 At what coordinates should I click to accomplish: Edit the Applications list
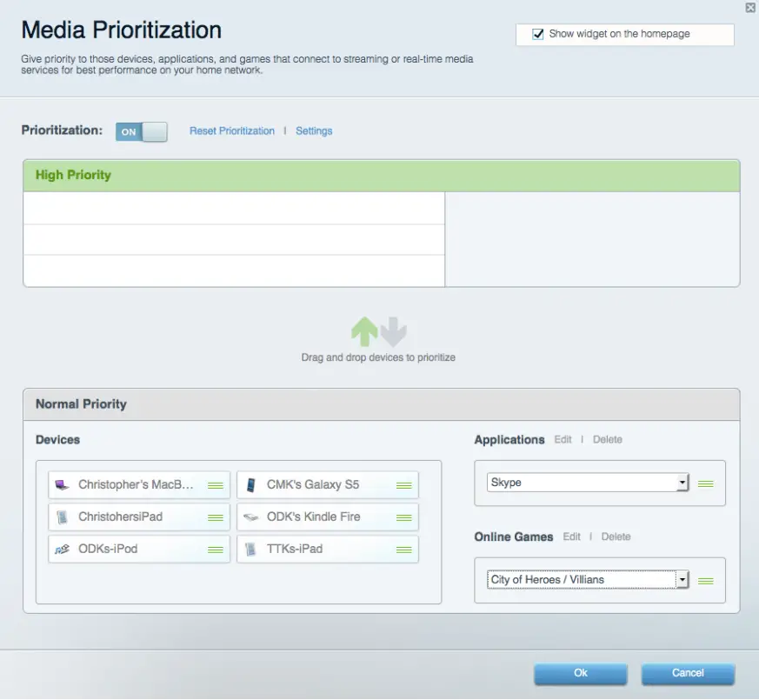[563, 440]
